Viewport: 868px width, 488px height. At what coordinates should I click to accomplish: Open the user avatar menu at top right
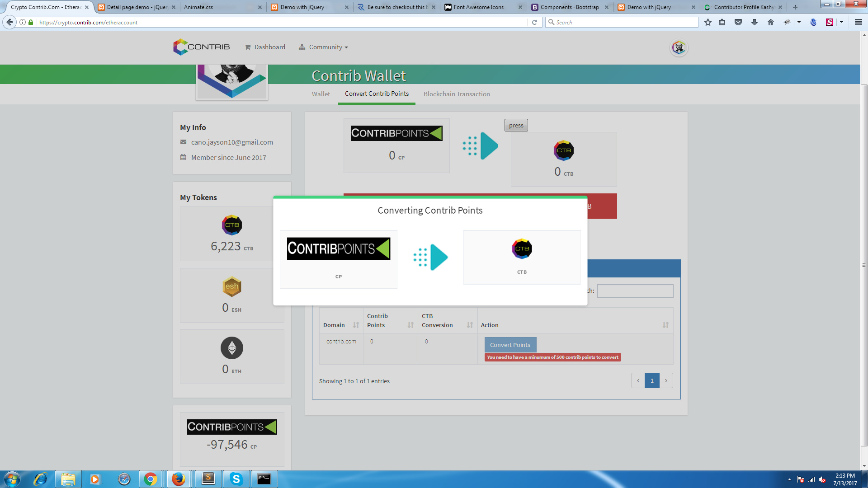click(679, 47)
